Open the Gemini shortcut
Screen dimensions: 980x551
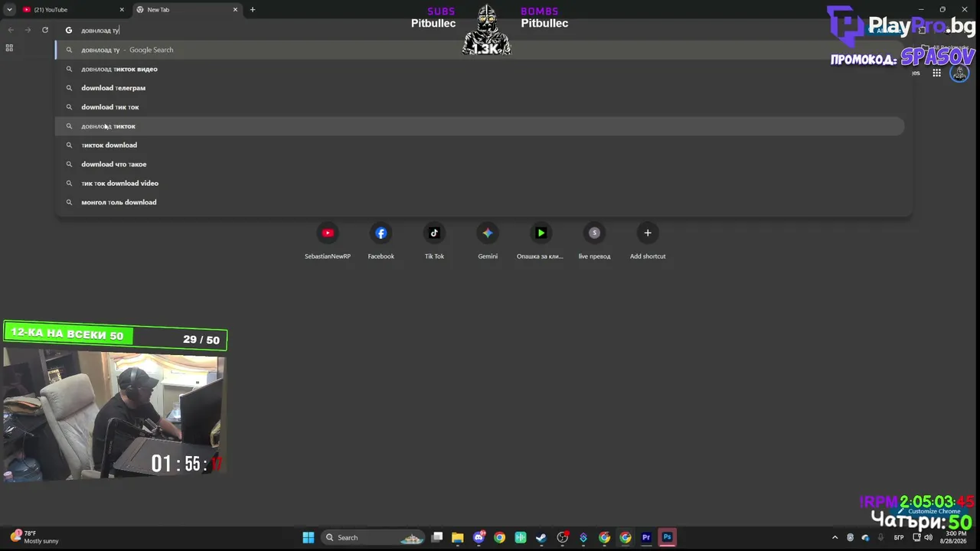(488, 241)
